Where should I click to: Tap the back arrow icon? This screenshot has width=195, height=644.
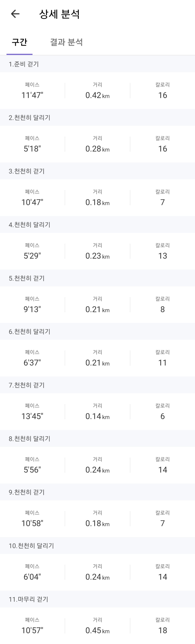coord(15,14)
